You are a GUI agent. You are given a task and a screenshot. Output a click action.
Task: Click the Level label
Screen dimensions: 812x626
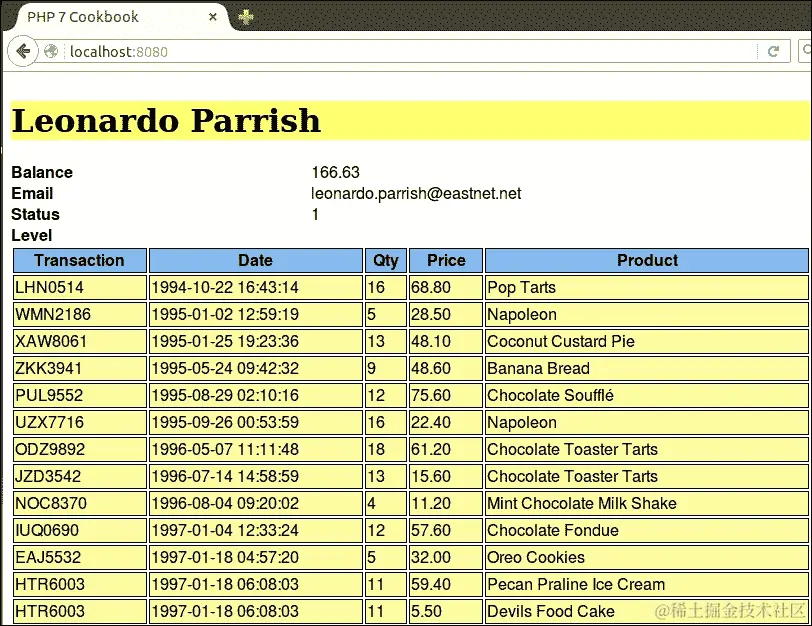(32, 236)
